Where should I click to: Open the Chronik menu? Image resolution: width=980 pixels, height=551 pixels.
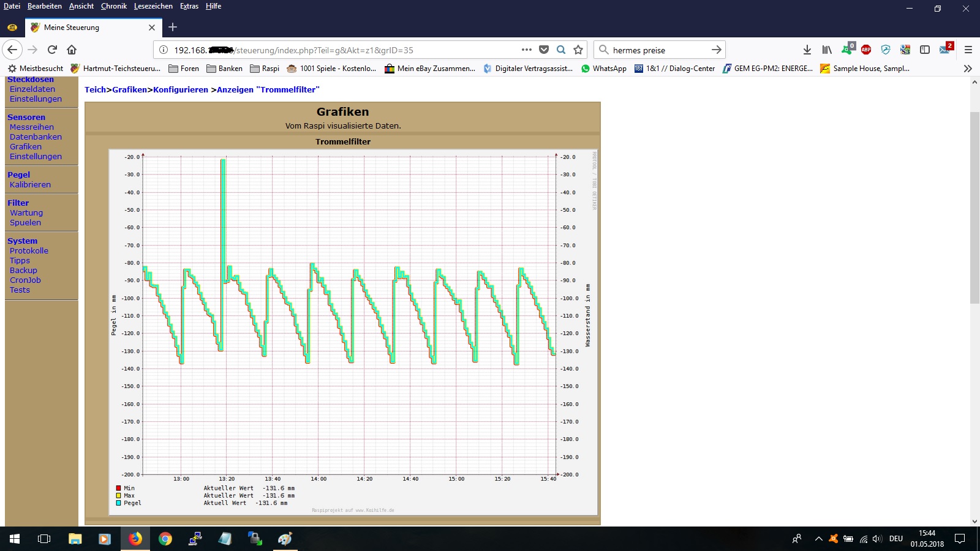(114, 6)
